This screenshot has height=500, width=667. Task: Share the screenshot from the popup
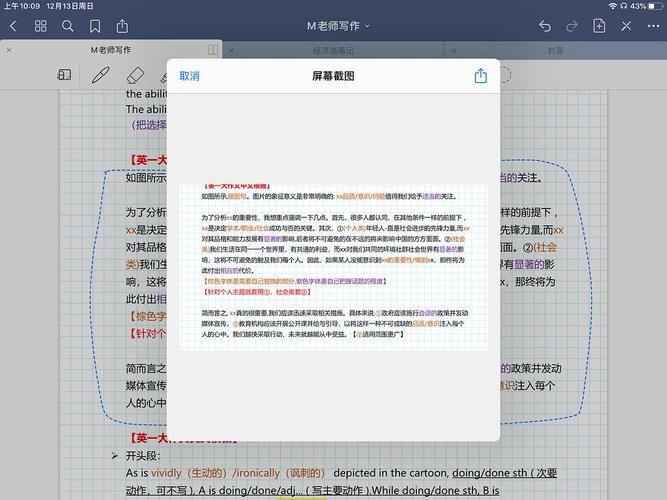click(x=481, y=76)
